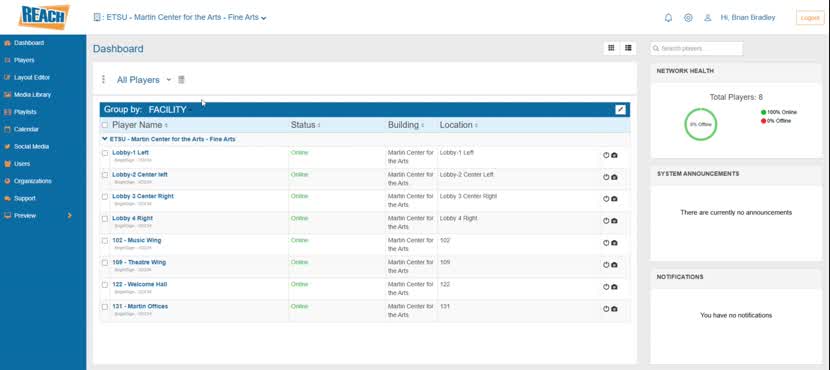Click the network health donut chart
Image resolution: width=830 pixels, height=370 pixels.
(x=700, y=124)
